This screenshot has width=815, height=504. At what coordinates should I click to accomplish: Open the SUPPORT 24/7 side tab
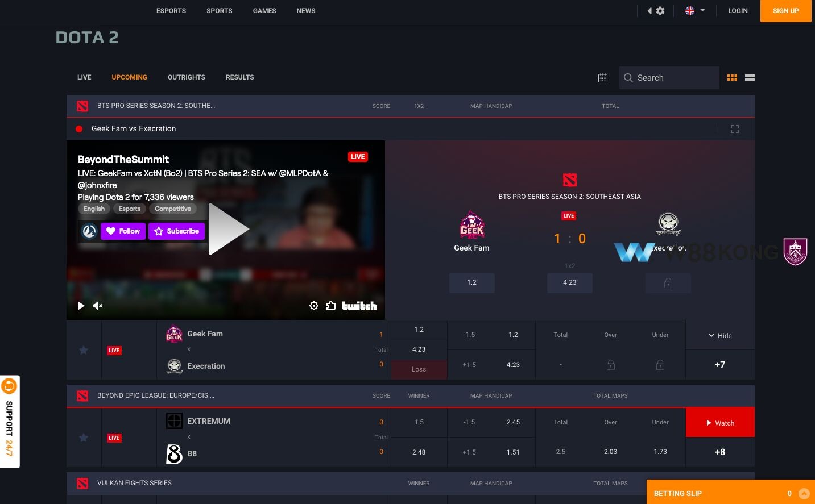click(x=10, y=422)
